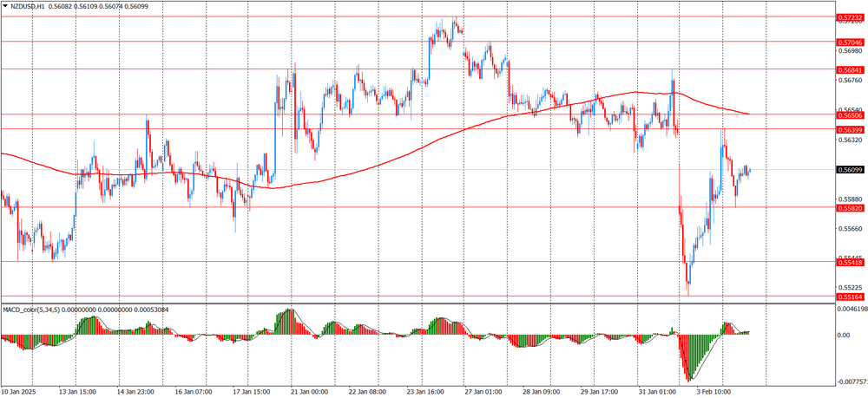
Task: Select the 0.56399 red price label
Action: pos(850,129)
